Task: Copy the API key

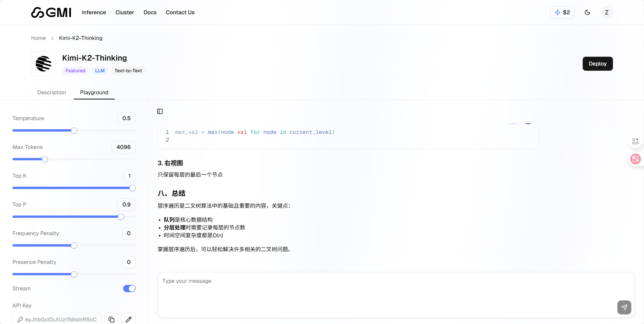Action: click(x=112, y=319)
